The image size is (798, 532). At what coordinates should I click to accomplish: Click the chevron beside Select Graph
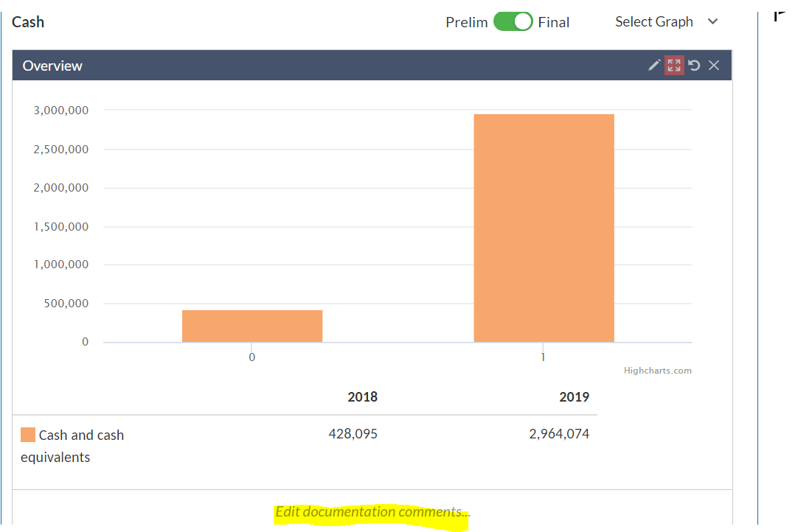[713, 21]
